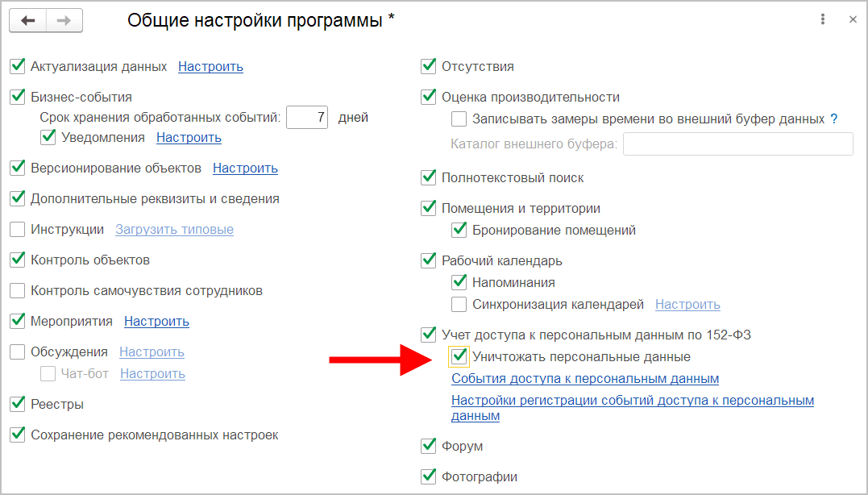Open the three-dot more actions menu
The width and height of the screenshot is (868, 495).
click(x=823, y=19)
